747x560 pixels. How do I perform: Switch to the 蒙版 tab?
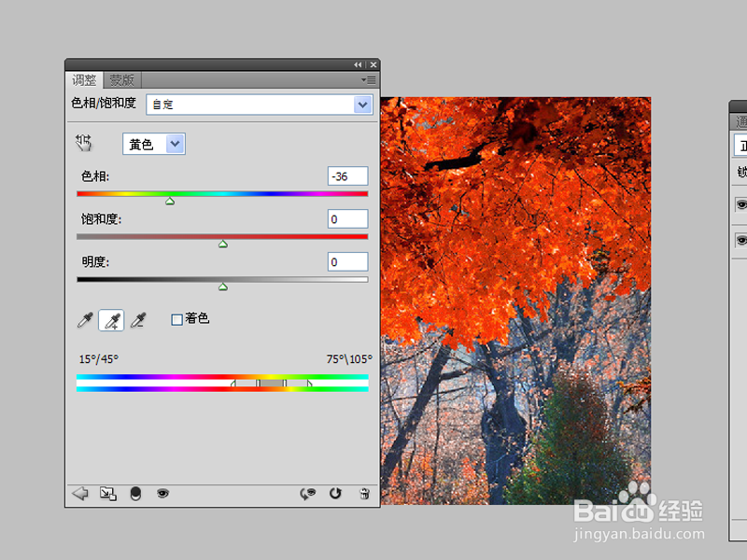point(122,80)
